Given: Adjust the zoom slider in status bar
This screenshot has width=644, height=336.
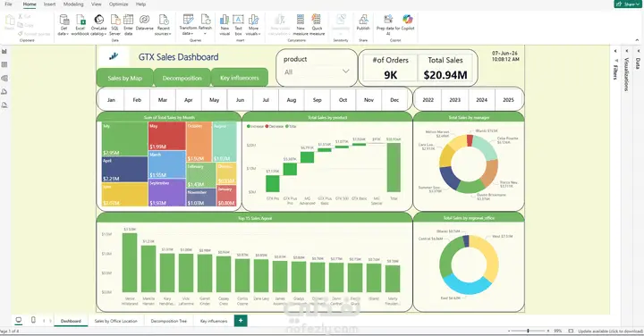Looking at the screenshot, I should (x=529, y=331).
